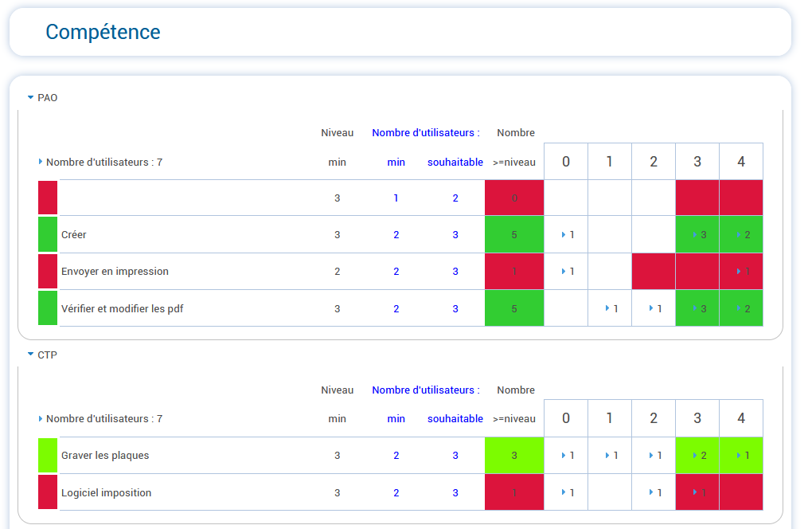812x529 pixels.
Task: Click the arrow in Graver les plaques level 4 cell
Action: pyautogui.click(x=740, y=455)
